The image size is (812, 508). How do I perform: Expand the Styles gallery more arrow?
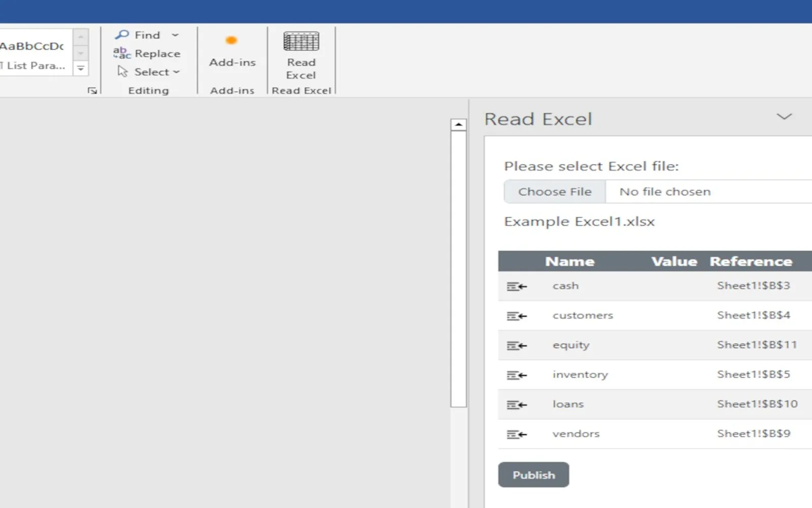pos(81,68)
